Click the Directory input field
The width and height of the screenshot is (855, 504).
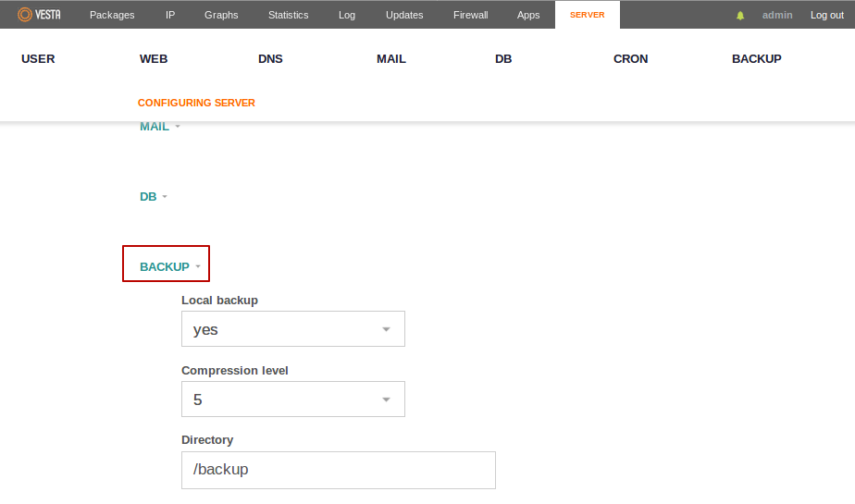[338, 470]
